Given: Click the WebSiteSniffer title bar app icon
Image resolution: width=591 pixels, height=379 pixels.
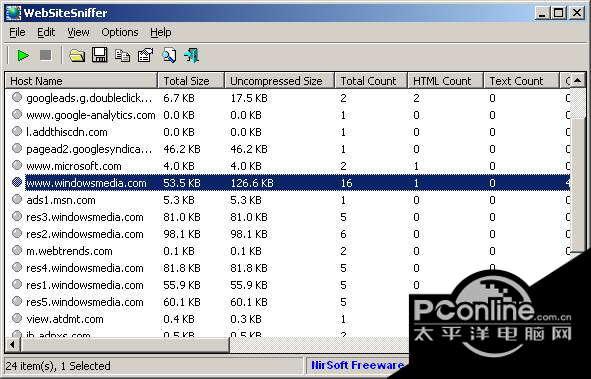Looking at the screenshot, I should coord(13,13).
